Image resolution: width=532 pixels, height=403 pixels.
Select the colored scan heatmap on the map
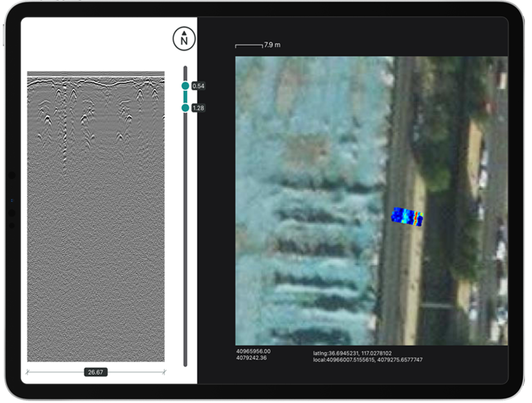[407, 217]
